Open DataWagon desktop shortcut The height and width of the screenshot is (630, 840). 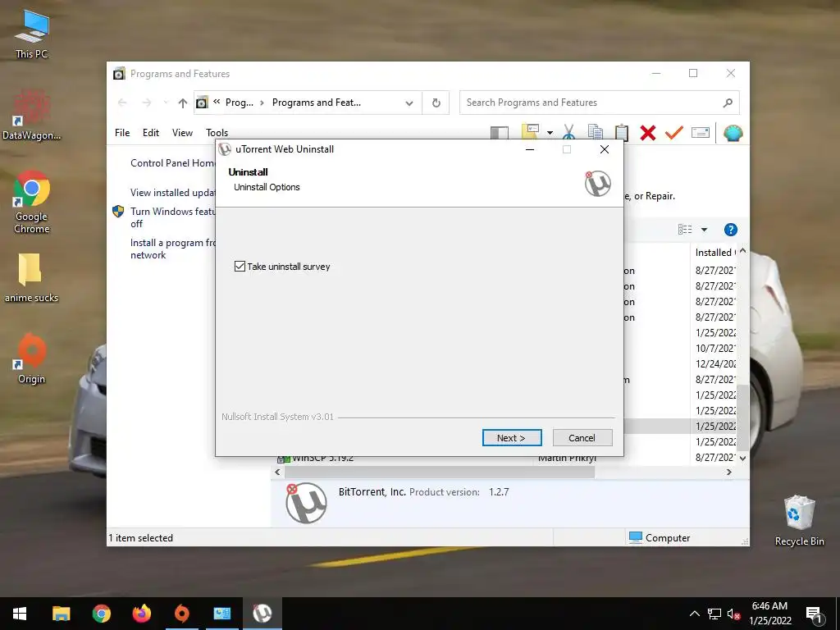(x=32, y=115)
